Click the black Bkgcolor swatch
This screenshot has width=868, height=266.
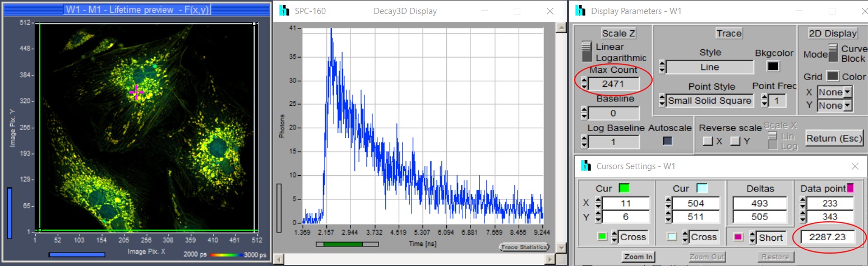(x=773, y=67)
